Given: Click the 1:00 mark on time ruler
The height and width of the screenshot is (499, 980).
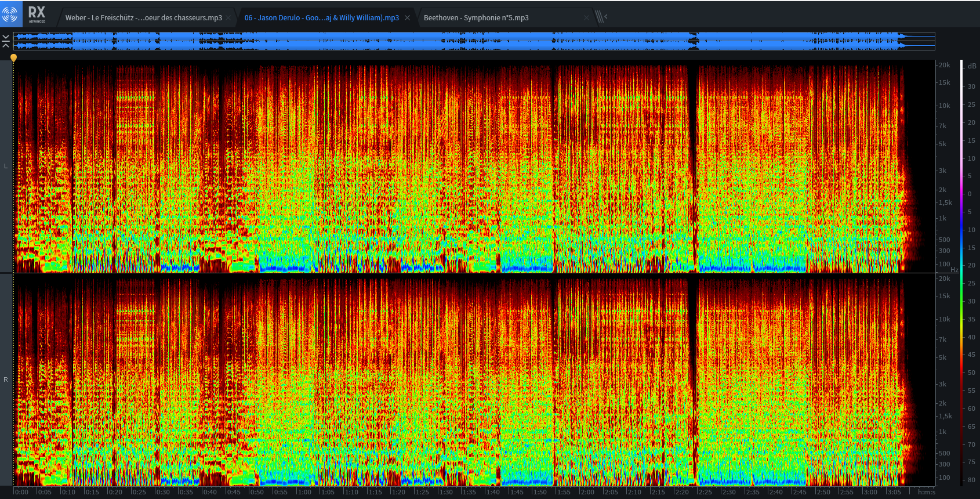Looking at the screenshot, I should [304, 492].
